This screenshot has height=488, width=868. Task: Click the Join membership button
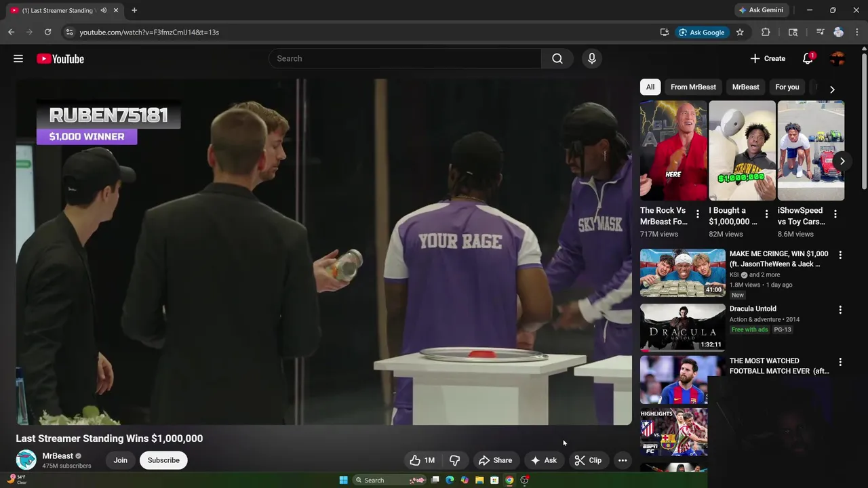(x=120, y=460)
